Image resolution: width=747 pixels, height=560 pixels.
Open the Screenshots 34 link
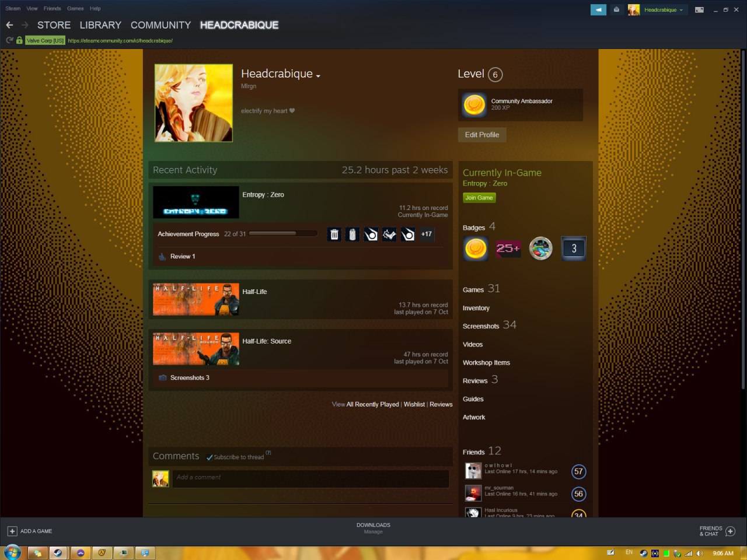pos(490,325)
